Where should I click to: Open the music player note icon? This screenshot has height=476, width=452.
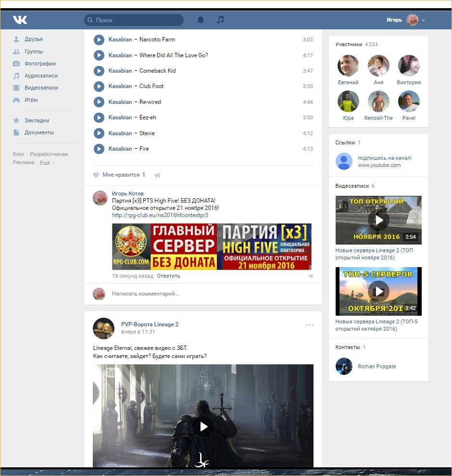[x=221, y=20]
